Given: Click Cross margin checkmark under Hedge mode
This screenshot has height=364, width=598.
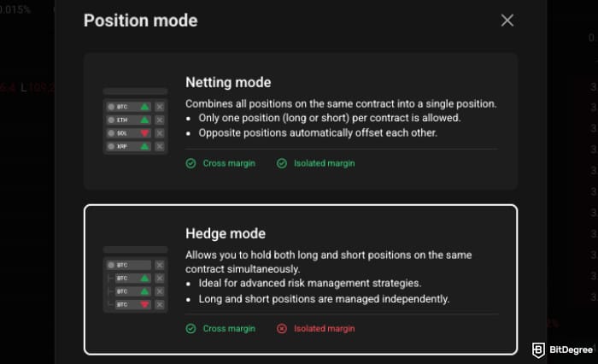Looking at the screenshot, I should click(x=191, y=328).
